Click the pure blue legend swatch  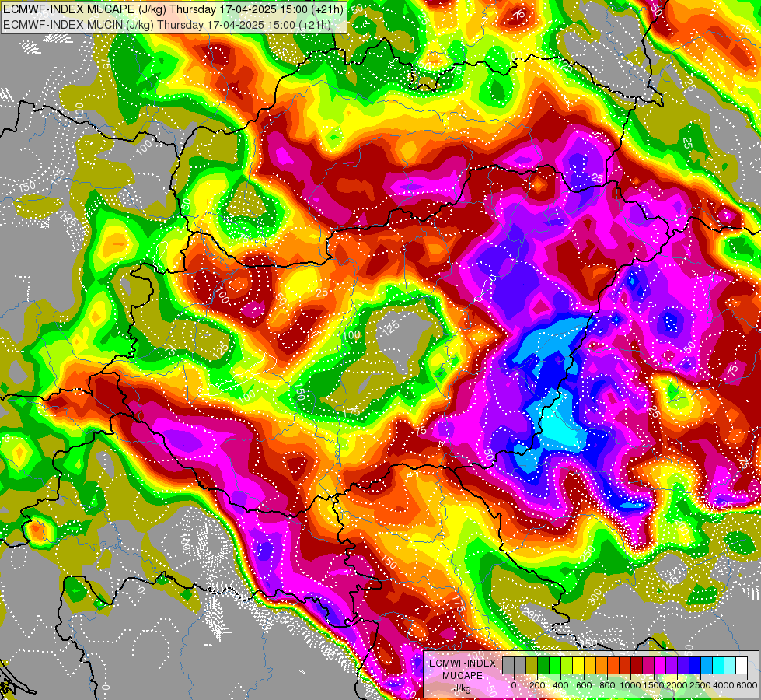pos(696,665)
